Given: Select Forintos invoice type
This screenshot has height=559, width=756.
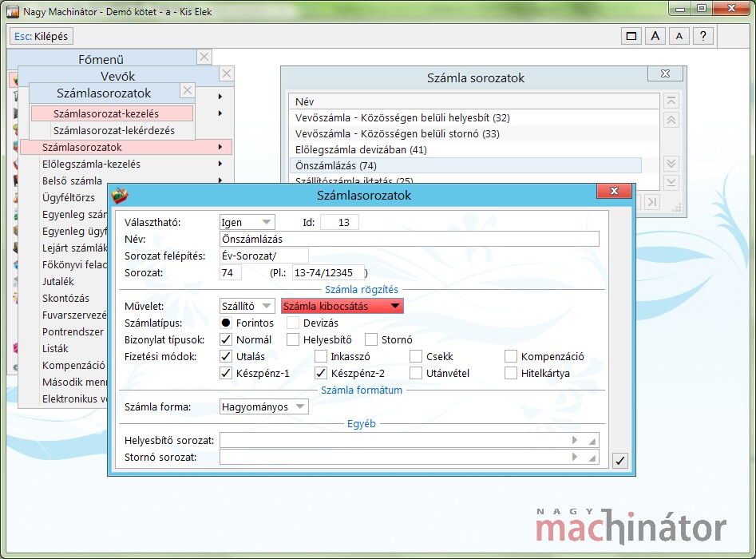Looking at the screenshot, I should coord(226,323).
